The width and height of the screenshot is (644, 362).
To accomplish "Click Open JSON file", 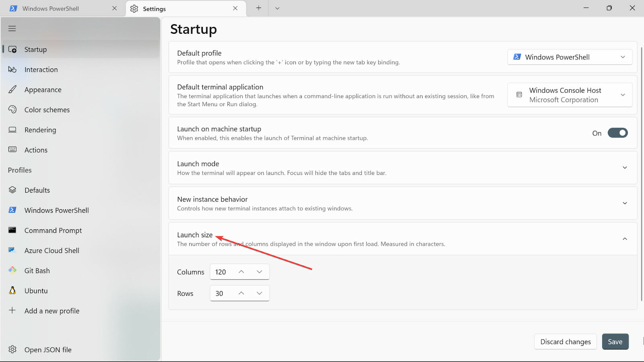I will pos(80,350).
